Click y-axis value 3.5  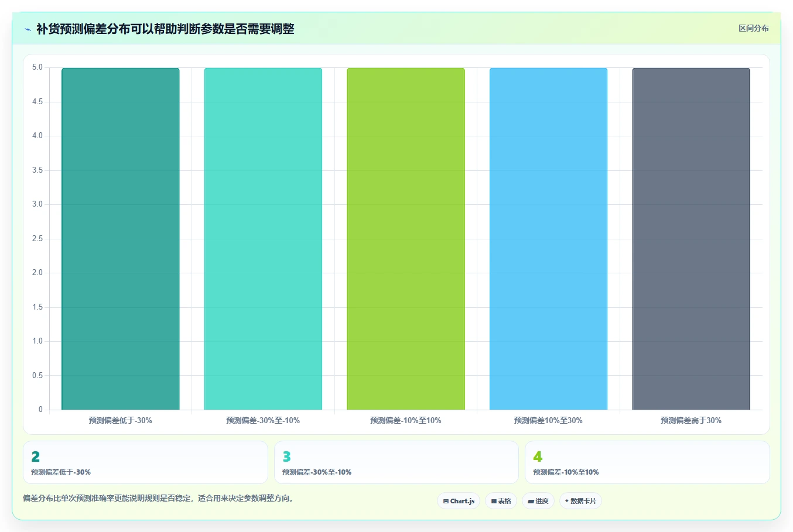[37, 170]
